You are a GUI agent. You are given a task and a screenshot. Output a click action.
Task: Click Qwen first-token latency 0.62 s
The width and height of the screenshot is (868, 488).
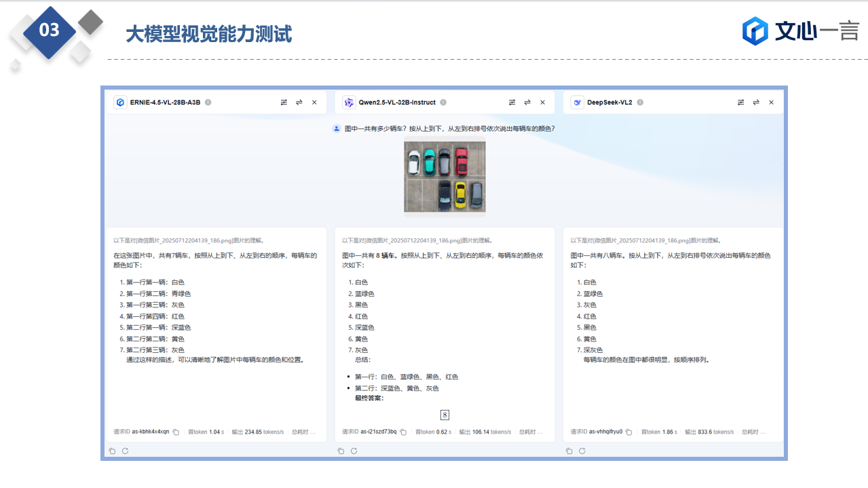tap(434, 432)
